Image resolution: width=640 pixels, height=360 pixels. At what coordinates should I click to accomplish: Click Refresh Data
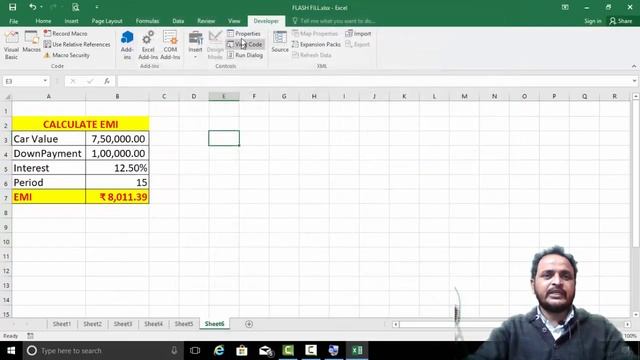pyautogui.click(x=312, y=55)
